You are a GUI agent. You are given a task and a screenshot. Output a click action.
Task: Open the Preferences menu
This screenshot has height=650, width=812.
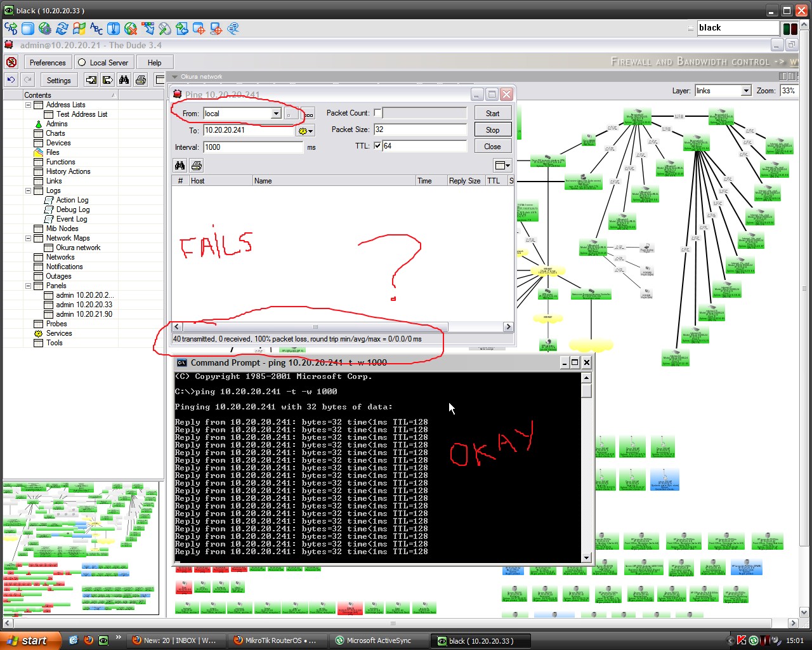(x=48, y=62)
